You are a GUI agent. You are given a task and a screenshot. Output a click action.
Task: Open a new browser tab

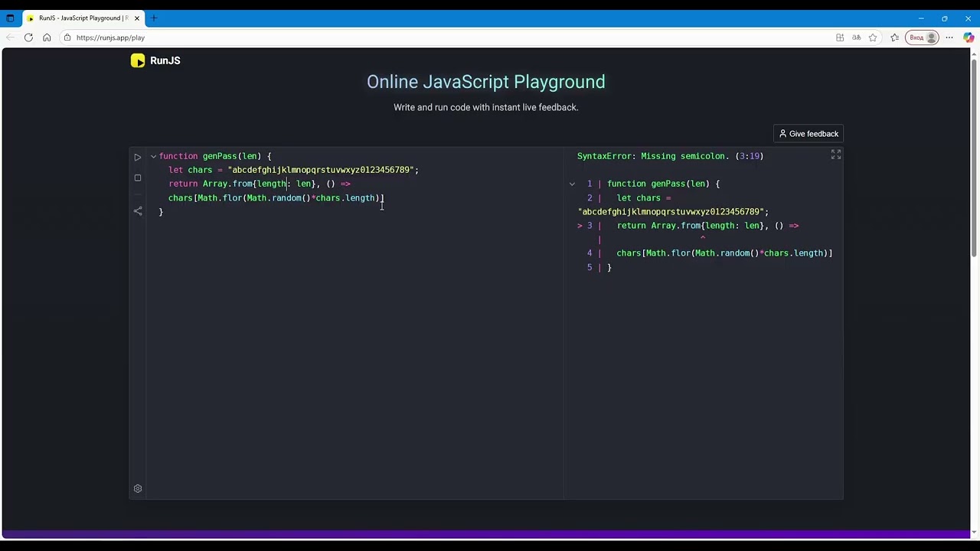tap(154, 18)
